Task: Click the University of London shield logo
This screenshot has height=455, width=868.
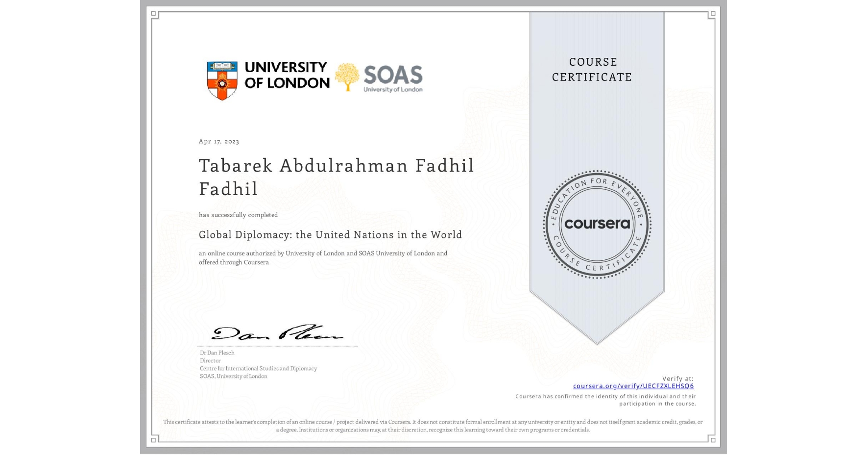Action: [x=221, y=77]
